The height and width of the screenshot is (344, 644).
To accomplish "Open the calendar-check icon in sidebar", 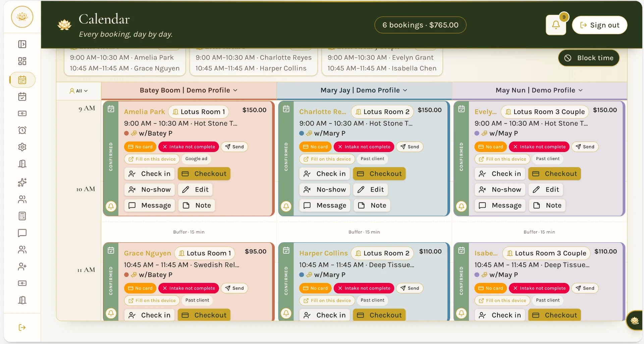I will (x=22, y=97).
